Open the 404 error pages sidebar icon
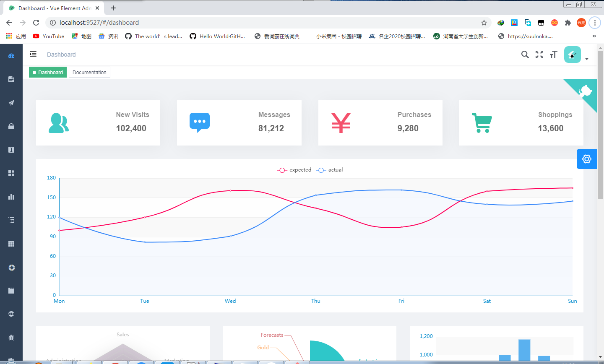Viewport: 604px width, 364px height. click(11, 314)
